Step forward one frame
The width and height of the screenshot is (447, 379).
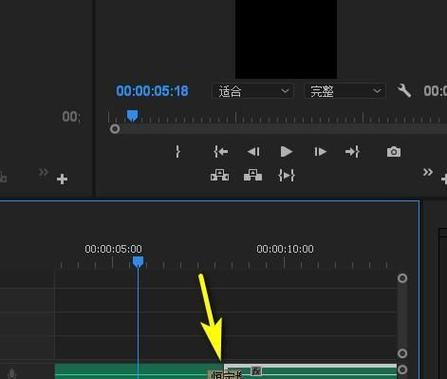pos(320,152)
